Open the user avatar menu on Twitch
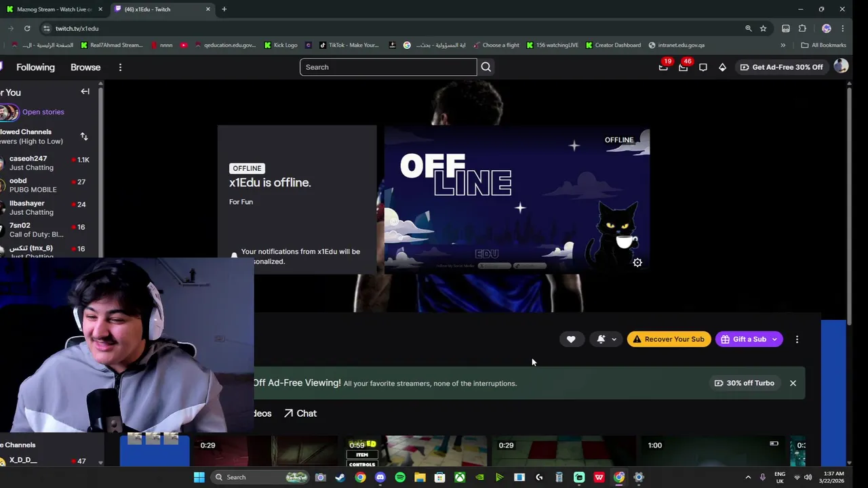The height and width of the screenshot is (488, 868). (x=841, y=66)
